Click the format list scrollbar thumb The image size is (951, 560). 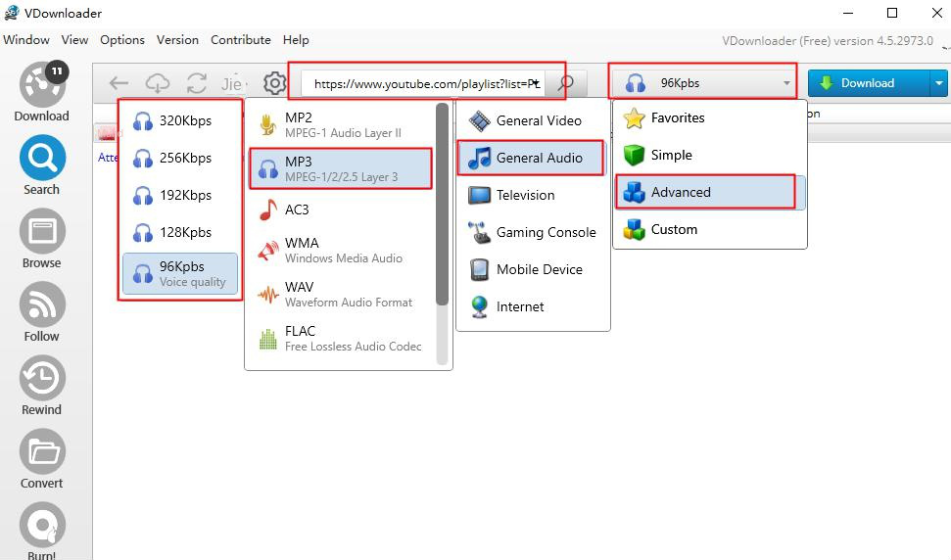(442, 205)
